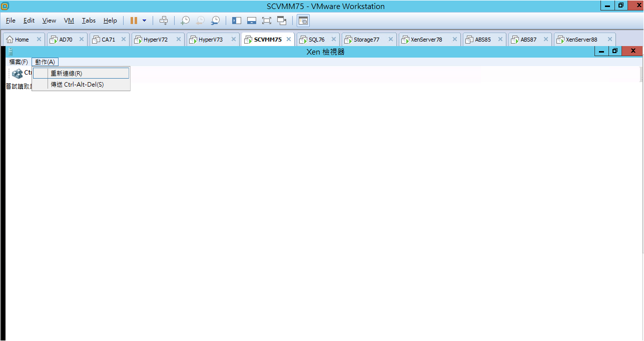Restore down the Xen viewer window
Viewport: 644px width, 341px height.
[615, 51]
